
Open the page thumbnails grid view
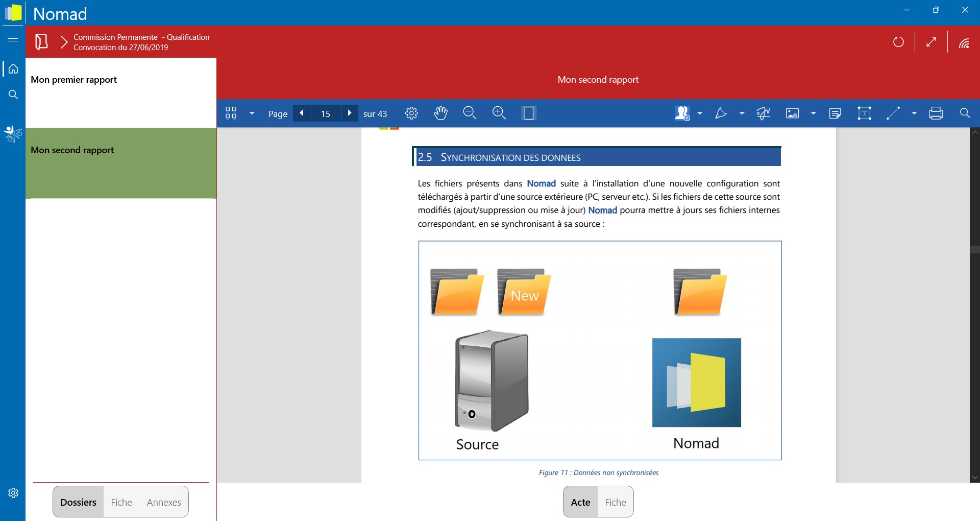point(231,113)
